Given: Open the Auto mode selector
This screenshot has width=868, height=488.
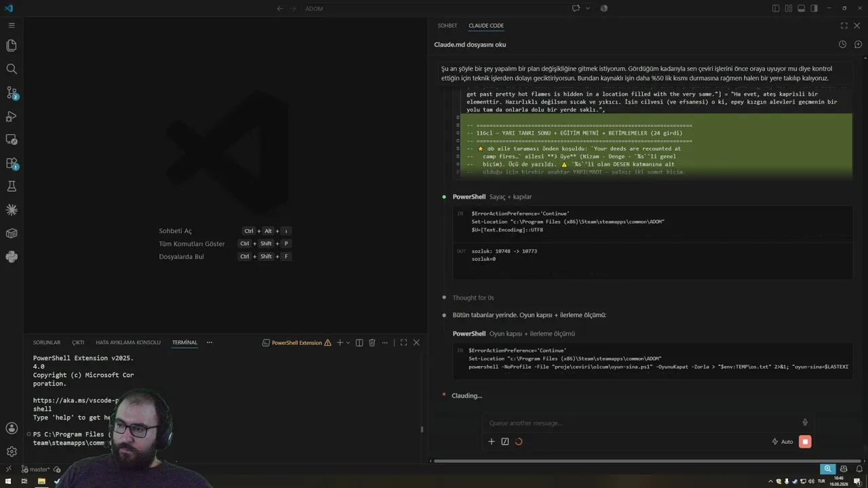Looking at the screenshot, I should (x=783, y=442).
